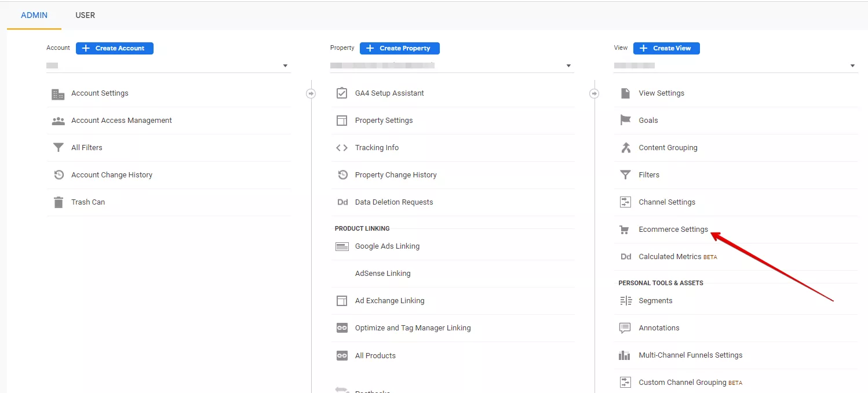The width and height of the screenshot is (868, 393).
Task: Open GA4 Setup Assistant
Action: coord(389,93)
